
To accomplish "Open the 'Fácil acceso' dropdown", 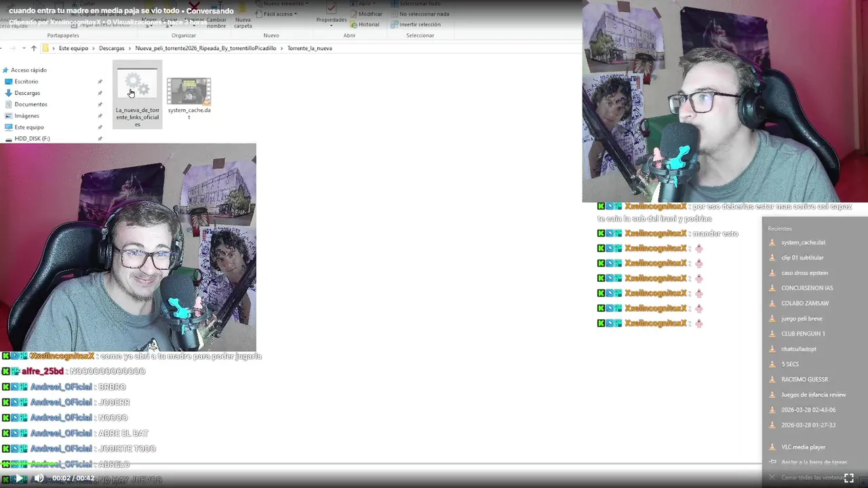I will [x=277, y=14].
